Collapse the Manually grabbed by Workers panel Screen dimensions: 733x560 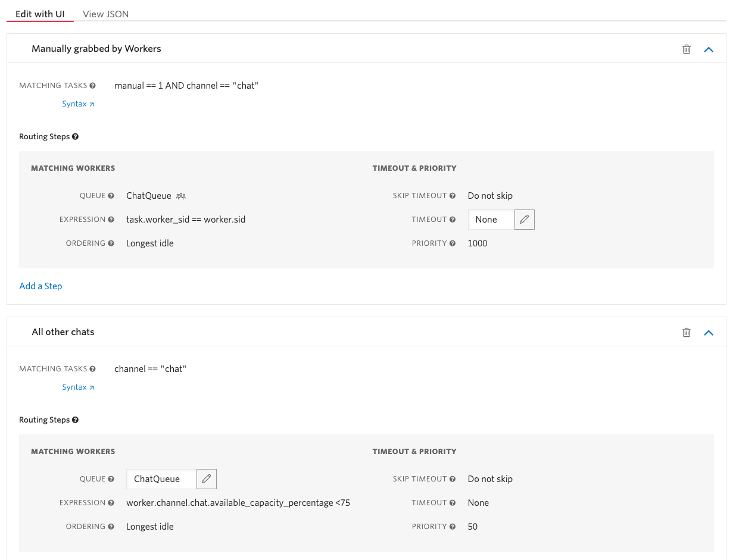click(x=708, y=49)
